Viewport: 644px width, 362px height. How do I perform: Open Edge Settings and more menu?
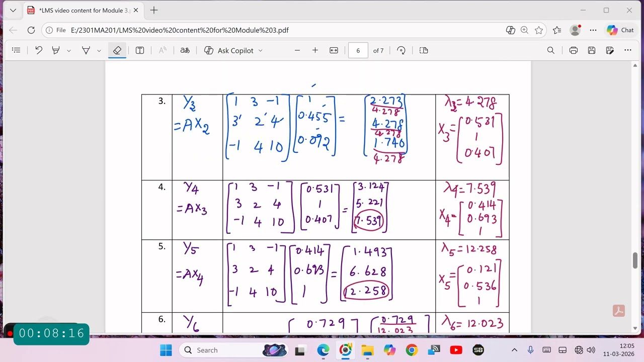[593, 30]
